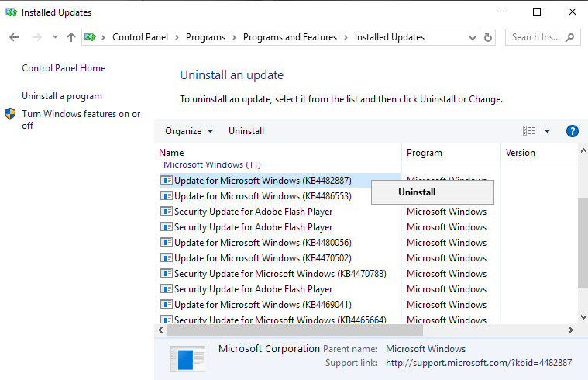Screen dimensions: 588x380
Task: Collapse the Microsoft Windows group header
Action: (x=211, y=164)
